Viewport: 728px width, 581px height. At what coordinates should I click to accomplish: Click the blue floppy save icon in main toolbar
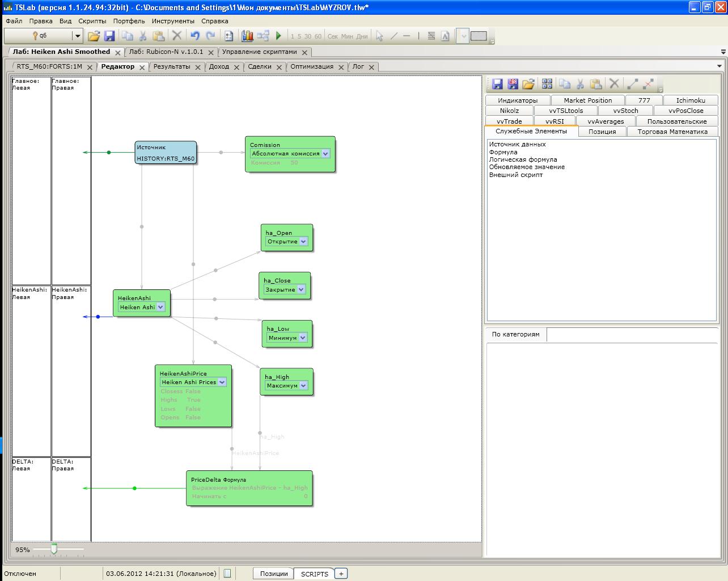click(x=109, y=36)
